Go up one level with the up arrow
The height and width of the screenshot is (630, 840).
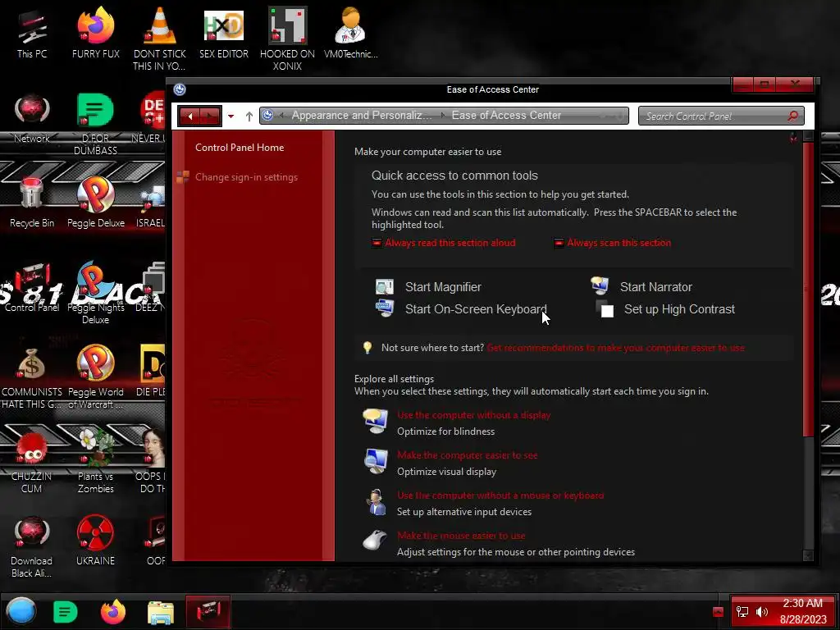(x=249, y=116)
